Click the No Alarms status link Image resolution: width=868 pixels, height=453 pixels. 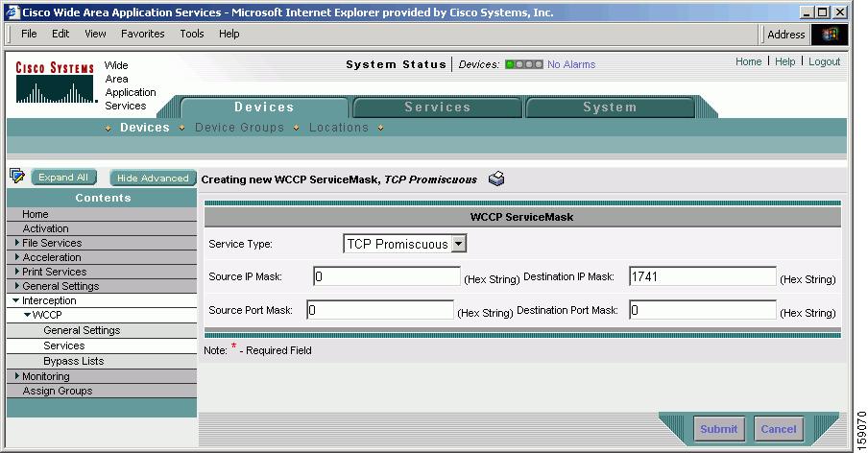[x=571, y=64]
